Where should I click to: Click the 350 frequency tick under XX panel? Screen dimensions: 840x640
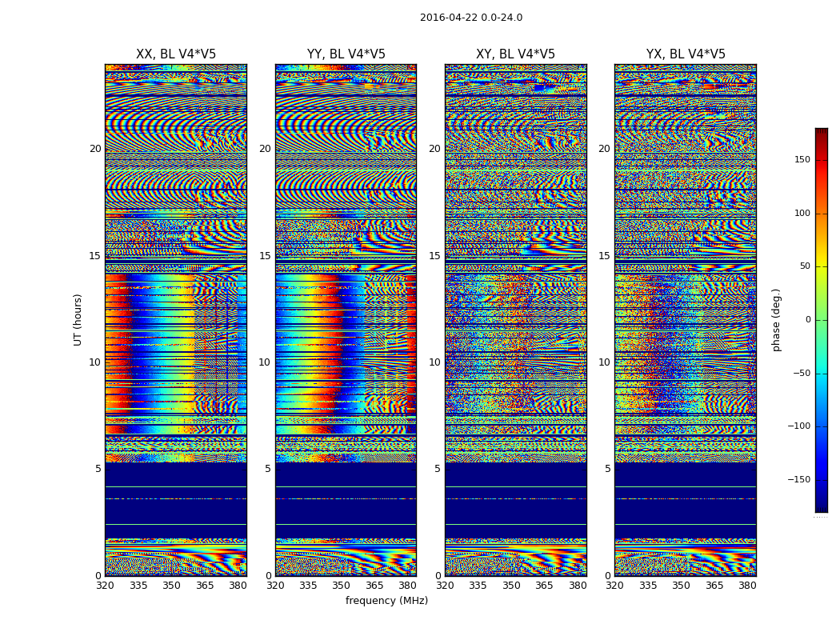coord(171,586)
